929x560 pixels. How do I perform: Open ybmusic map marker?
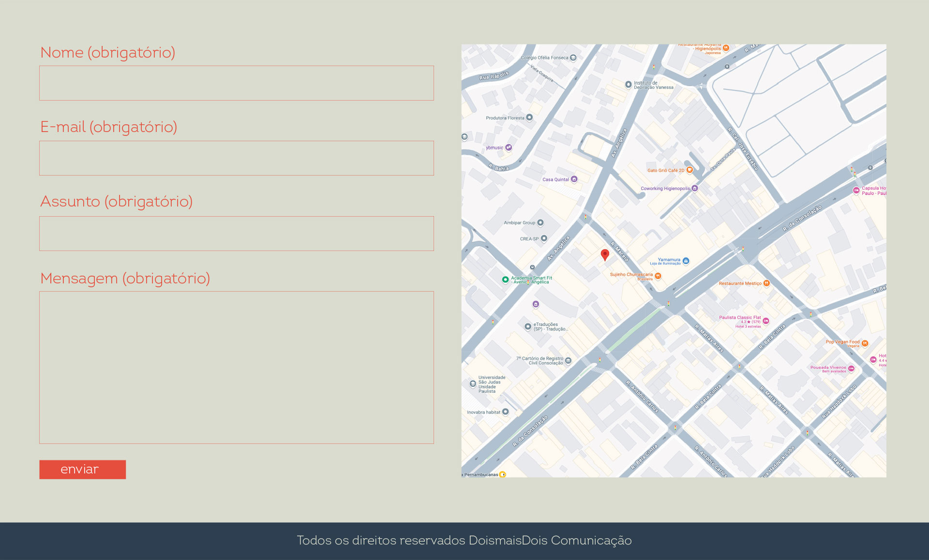509,147
